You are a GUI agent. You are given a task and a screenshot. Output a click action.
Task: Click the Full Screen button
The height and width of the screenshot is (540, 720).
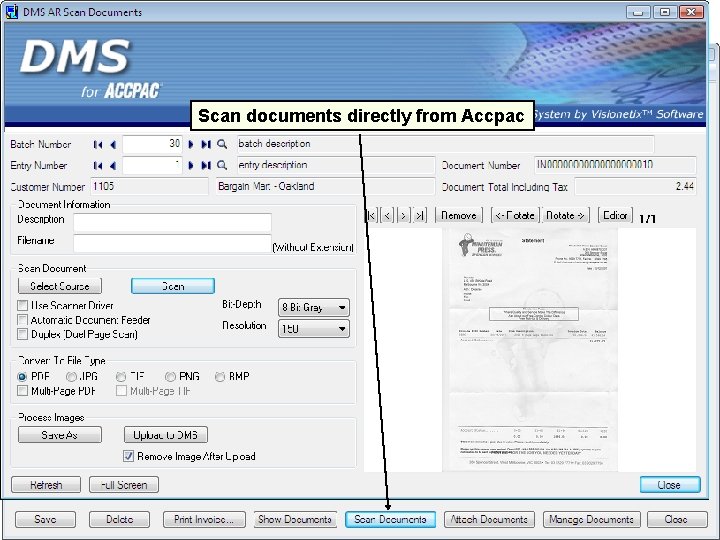pyautogui.click(x=124, y=485)
